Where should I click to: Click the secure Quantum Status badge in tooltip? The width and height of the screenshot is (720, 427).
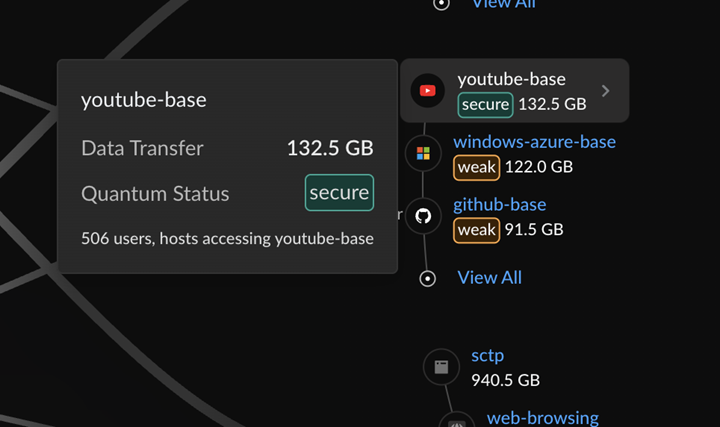(339, 193)
